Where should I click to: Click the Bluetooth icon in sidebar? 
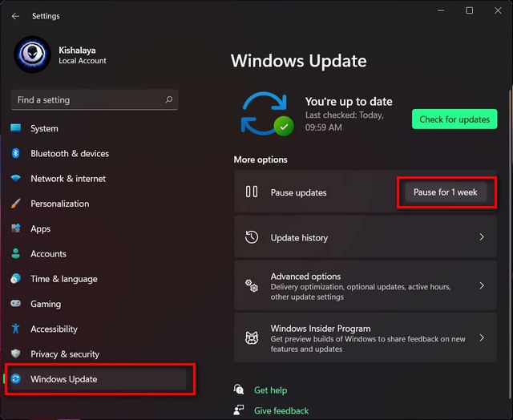[16, 153]
